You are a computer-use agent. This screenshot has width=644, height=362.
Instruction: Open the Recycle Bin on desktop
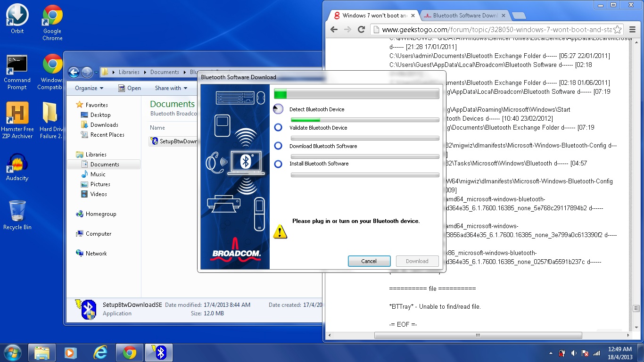click(17, 215)
